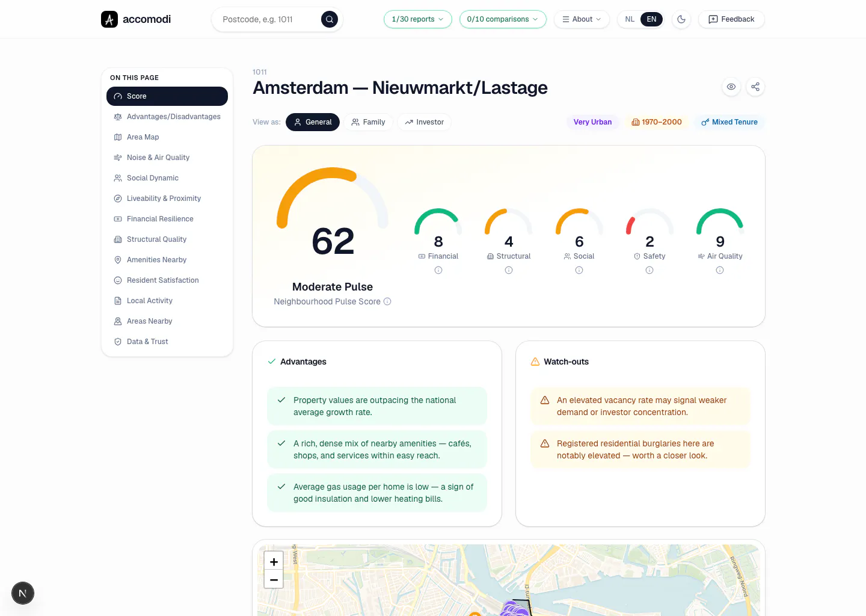Click Neighbourhood Pulse Score info icon
The height and width of the screenshot is (616, 866).
coord(387,301)
